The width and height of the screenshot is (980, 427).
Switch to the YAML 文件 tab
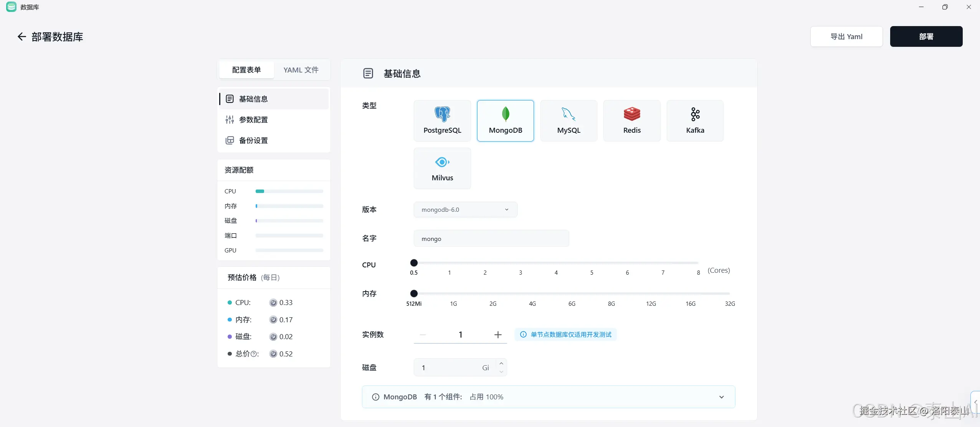(x=301, y=70)
